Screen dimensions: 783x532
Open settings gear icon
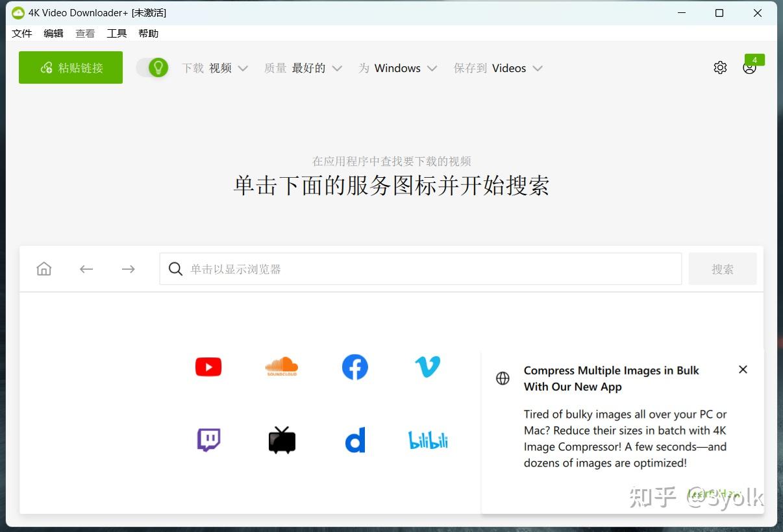(x=720, y=67)
